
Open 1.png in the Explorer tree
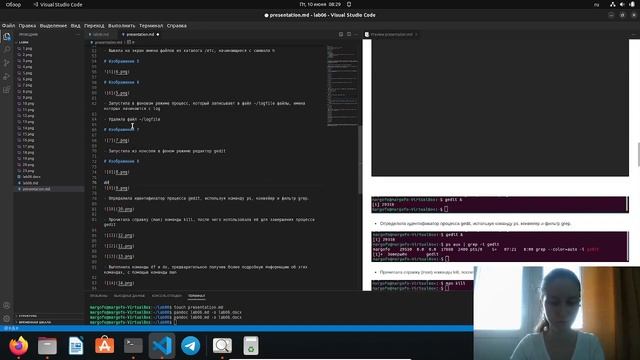point(27,48)
